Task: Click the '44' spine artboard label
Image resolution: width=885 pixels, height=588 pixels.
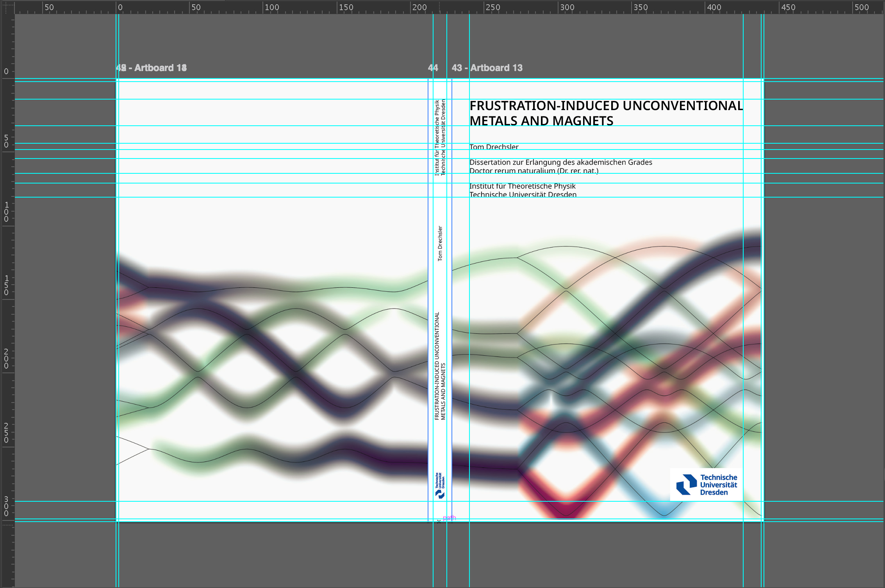Action: (x=433, y=68)
